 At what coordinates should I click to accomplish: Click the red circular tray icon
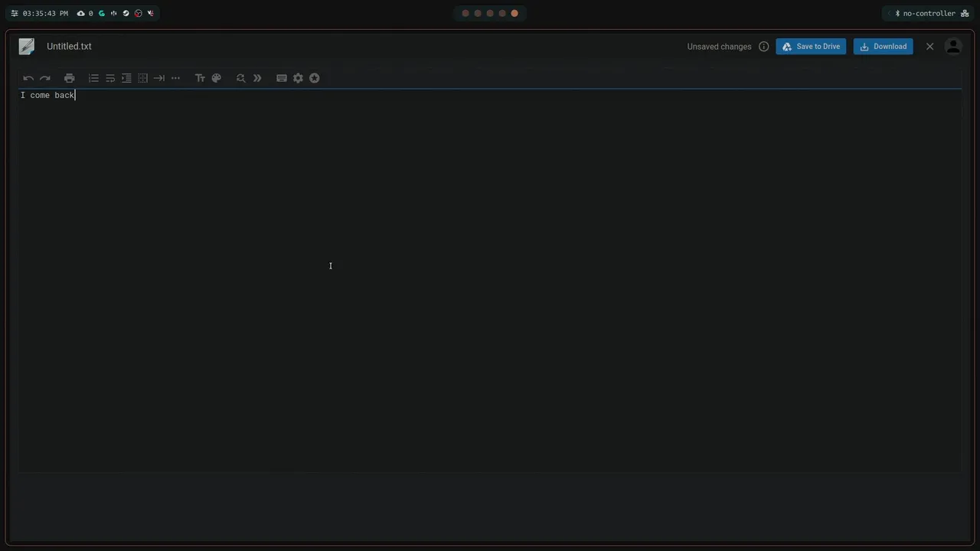[x=139, y=13]
